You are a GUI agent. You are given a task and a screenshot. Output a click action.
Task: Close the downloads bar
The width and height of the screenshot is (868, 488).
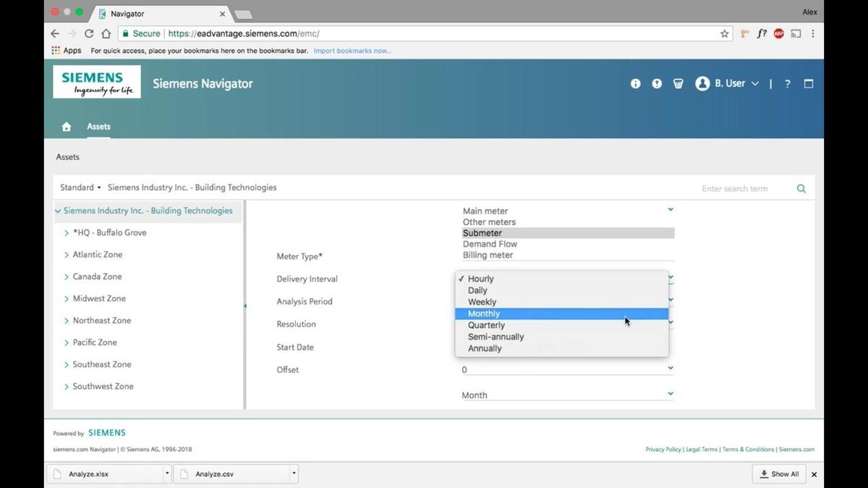click(814, 474)
